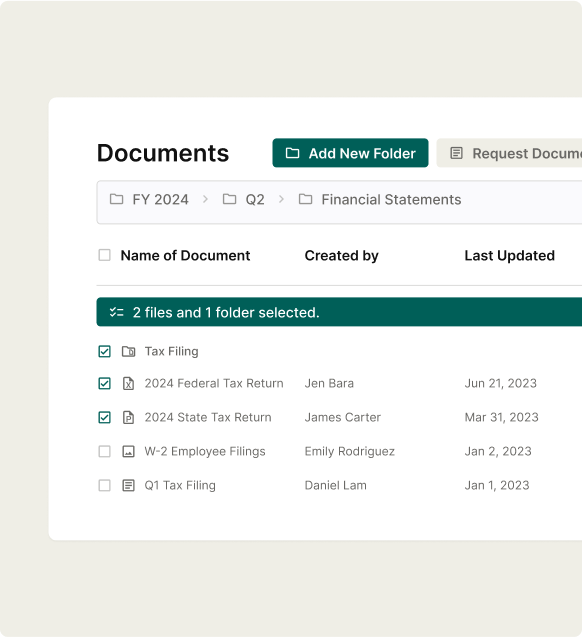Click the Add New Folder button

(x=350, y=153)
